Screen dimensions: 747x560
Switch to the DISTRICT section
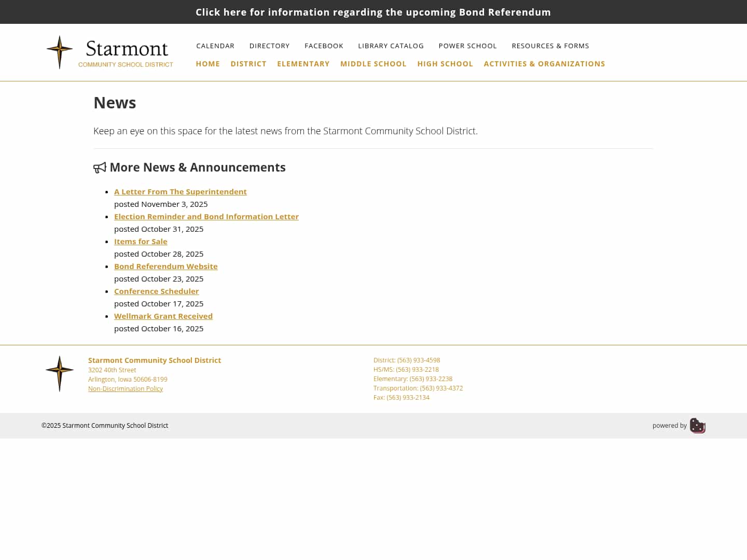(248, 64)
